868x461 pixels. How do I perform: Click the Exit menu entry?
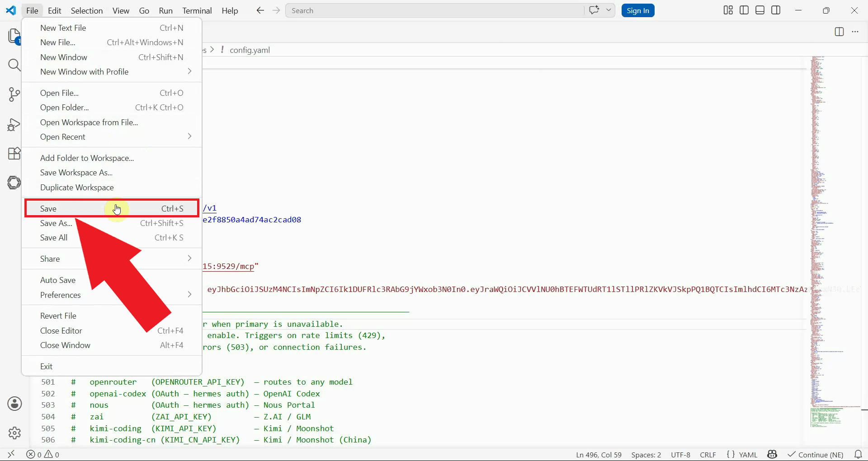tap(112, 367)
